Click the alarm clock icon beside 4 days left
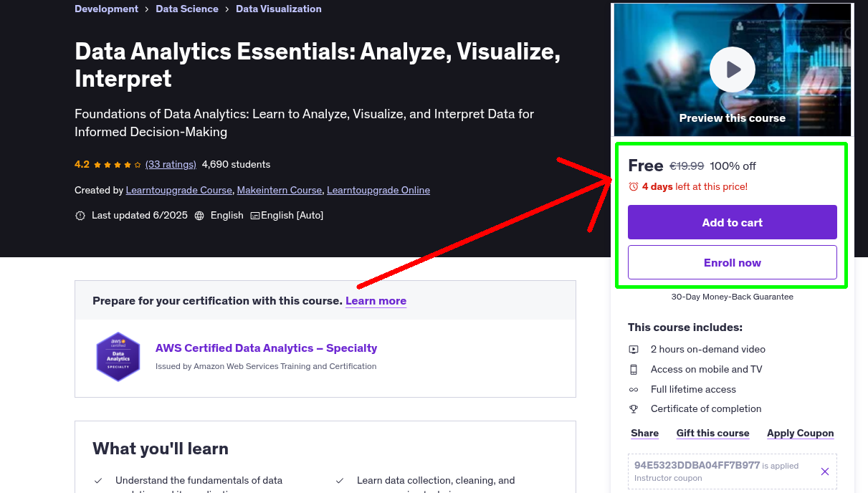 [x=634, y=187]
